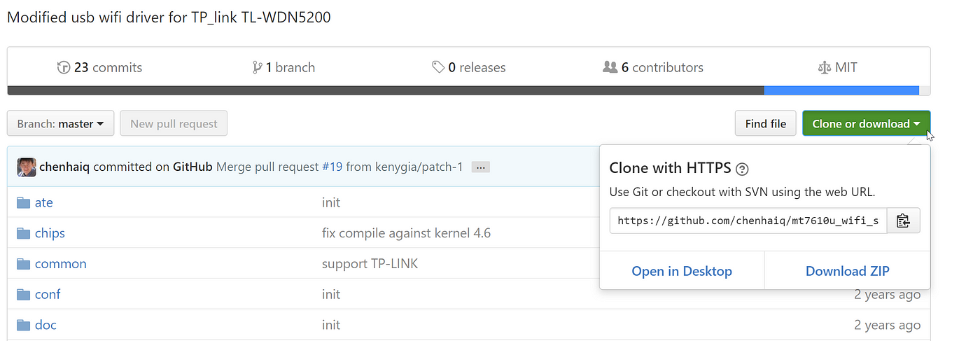Click the common folder icon

click(24, 264)
